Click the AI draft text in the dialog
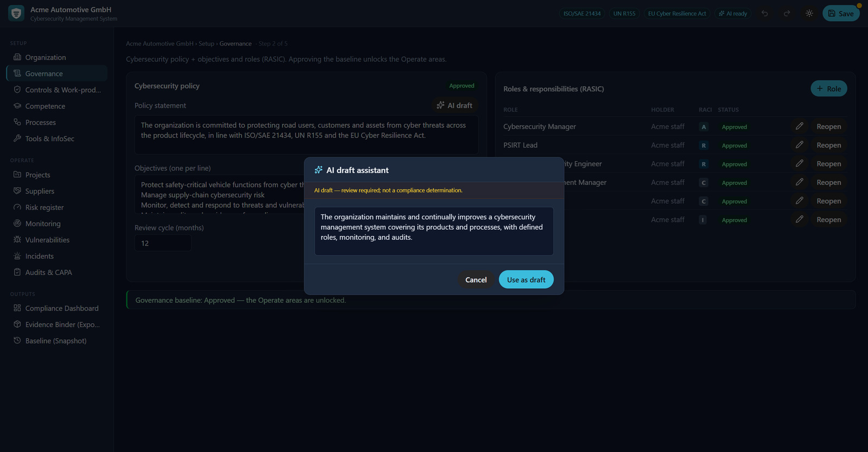Image resolution: width=868 pixels, height=452 pixels. pyautogui.click(x=434, y=231)
